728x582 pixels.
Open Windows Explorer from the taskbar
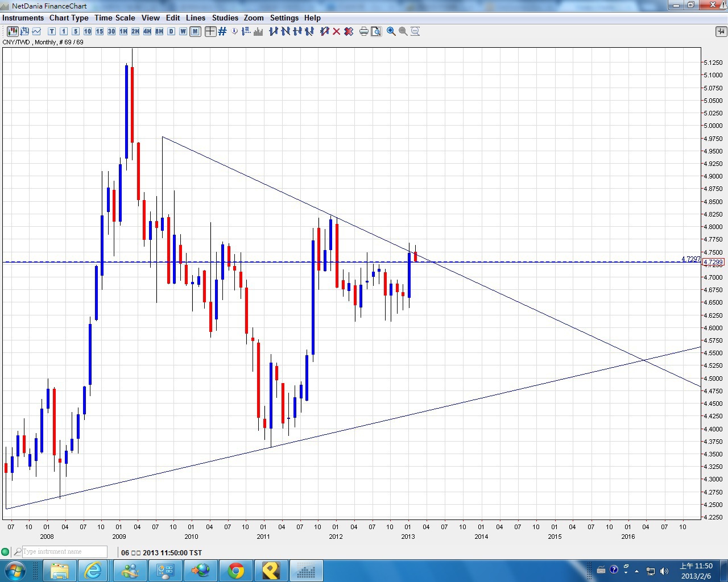pos(60,570)
